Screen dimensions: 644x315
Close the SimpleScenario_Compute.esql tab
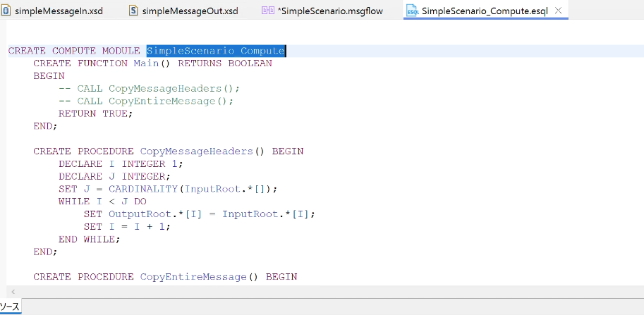point(558,11)
